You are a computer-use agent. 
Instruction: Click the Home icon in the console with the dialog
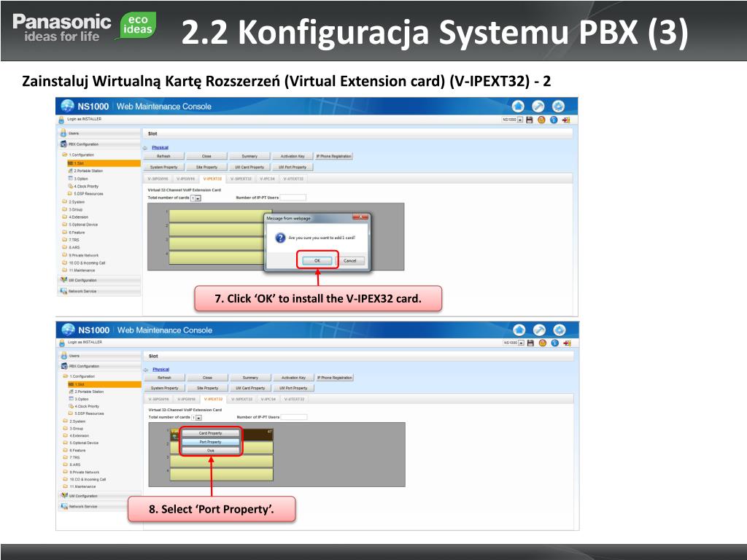(518, 106)
